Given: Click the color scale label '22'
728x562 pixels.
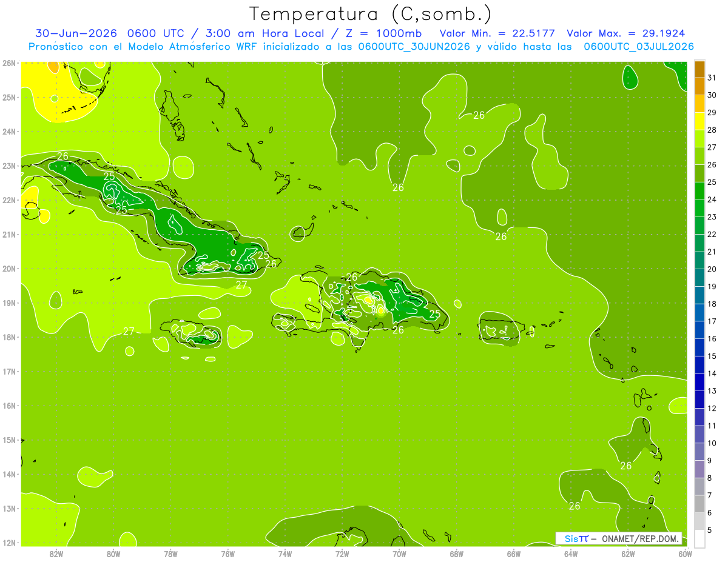Looking at the screenshot, I should tap(712, 234).
